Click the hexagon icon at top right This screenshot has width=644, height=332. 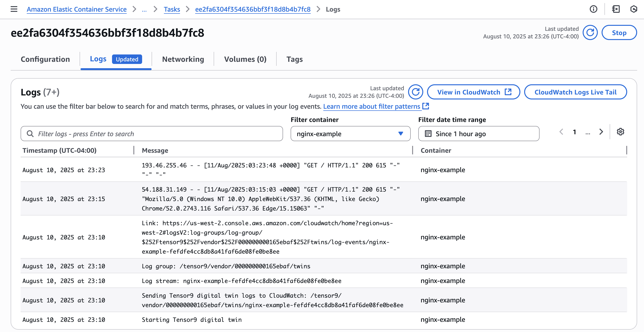(x=634, y=9)
